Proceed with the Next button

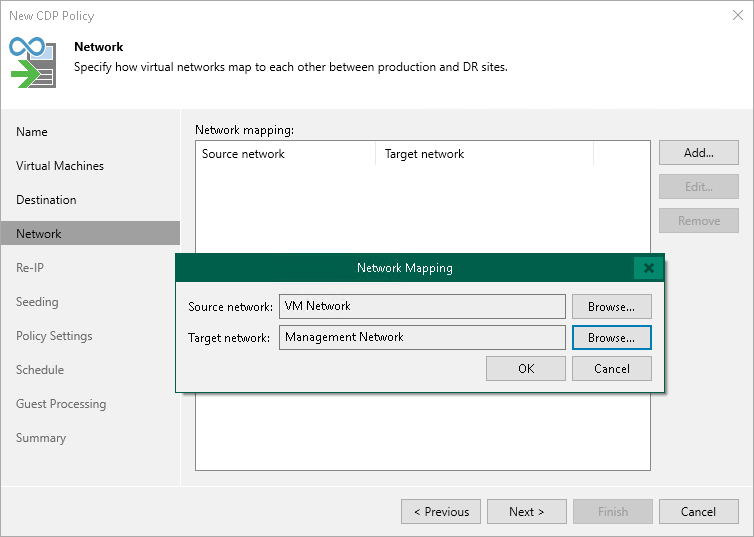point(527,512)
